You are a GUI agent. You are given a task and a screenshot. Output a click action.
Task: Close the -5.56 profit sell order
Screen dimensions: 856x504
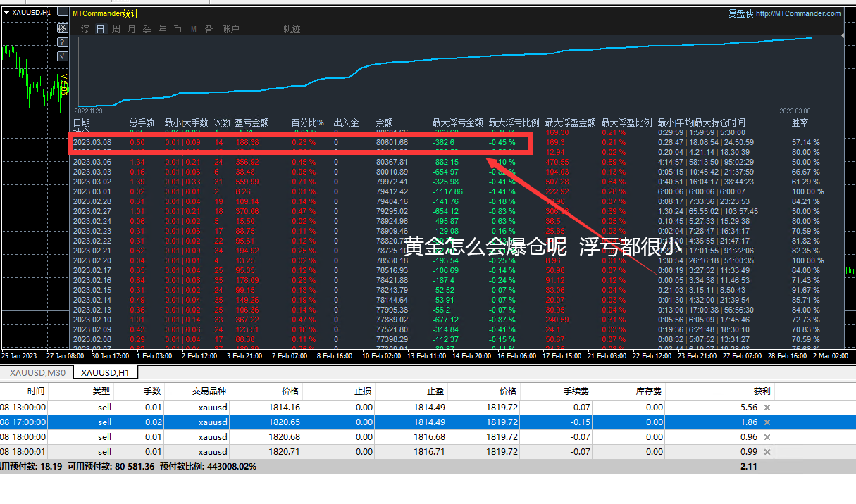tap(767, 408)
